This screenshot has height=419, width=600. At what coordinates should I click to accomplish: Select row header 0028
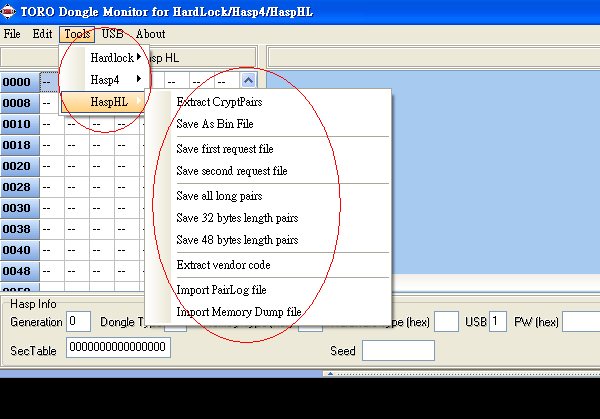click(x=20, y=187)
